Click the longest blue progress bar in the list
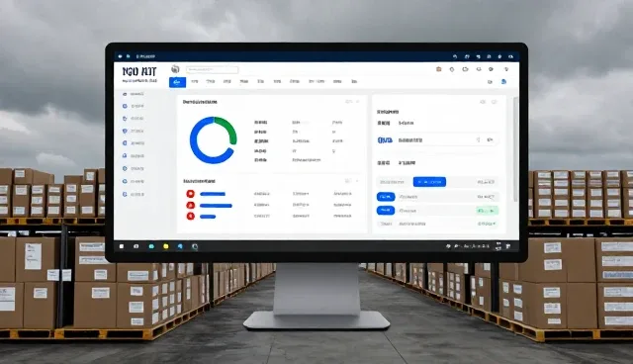The width and height of the screenshot is (633, 364). pos(216,206)
